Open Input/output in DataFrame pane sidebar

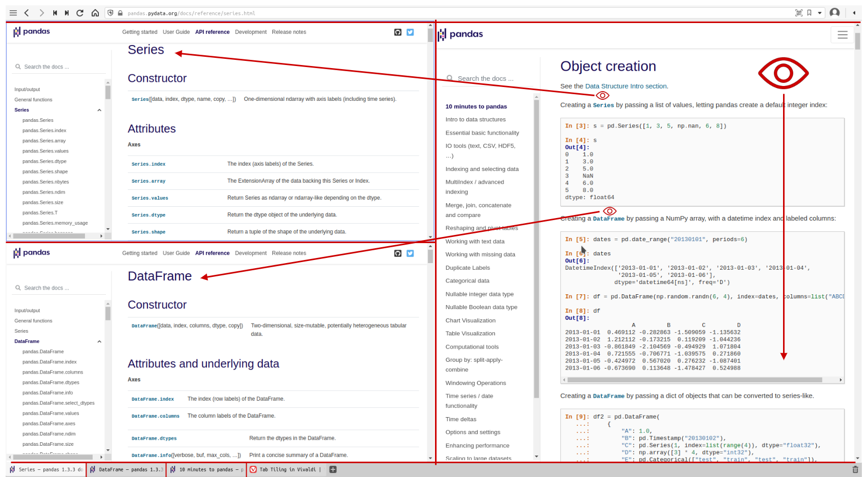27,311
